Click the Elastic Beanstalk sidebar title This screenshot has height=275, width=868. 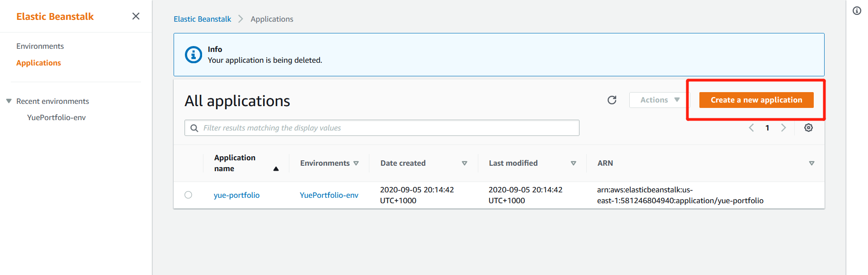(x=55, y=16)
